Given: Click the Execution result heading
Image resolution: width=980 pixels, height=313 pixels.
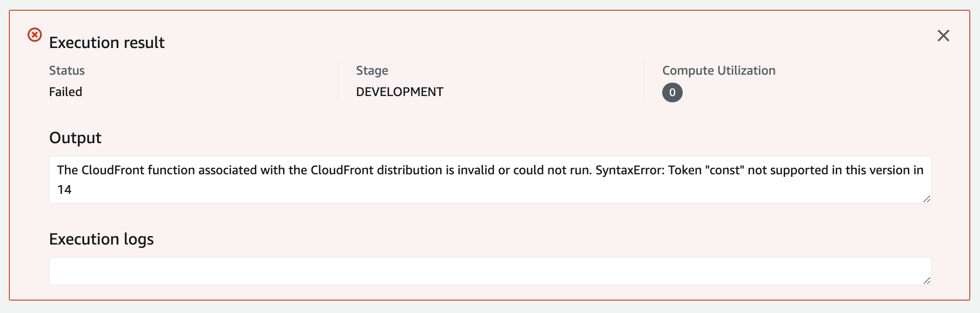Looking at the screenshot, I should [107, 43].
